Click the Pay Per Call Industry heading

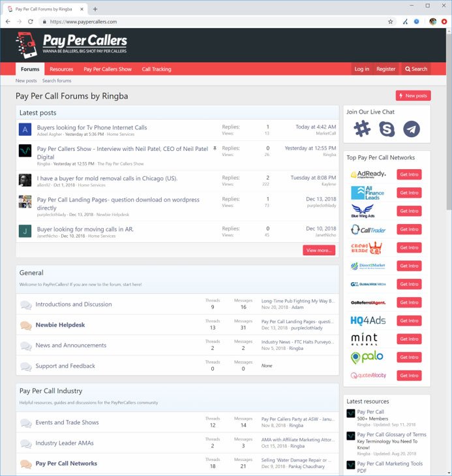point(51,390)
